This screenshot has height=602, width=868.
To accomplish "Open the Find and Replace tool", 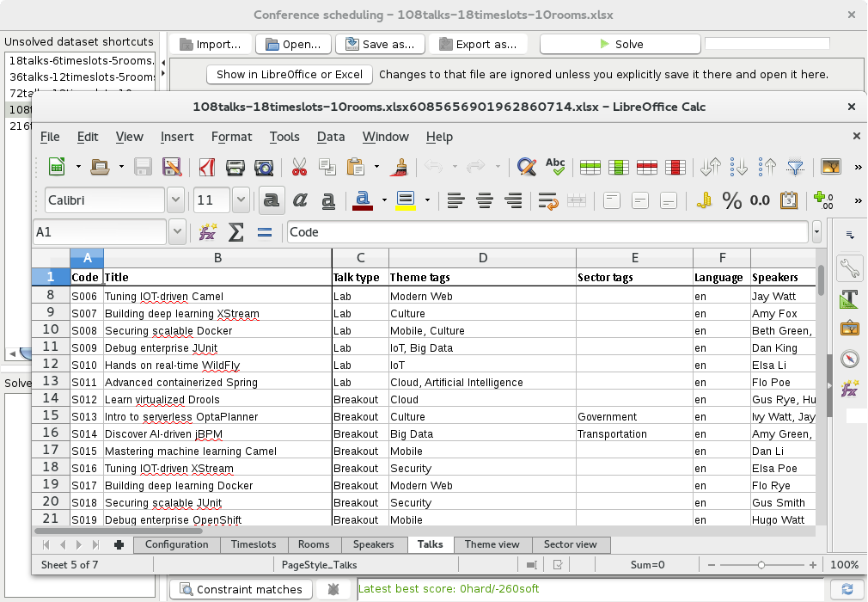I will [x=525, y=167].
